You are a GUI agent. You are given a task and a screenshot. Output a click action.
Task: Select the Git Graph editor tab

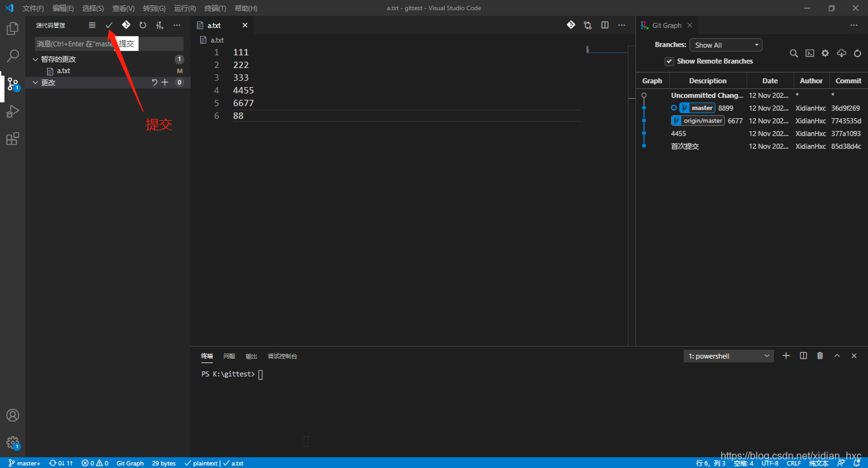[667, 25]
